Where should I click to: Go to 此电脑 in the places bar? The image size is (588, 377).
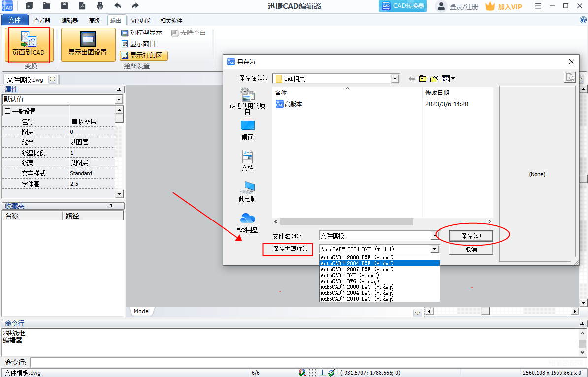click(x=248, y=191)
